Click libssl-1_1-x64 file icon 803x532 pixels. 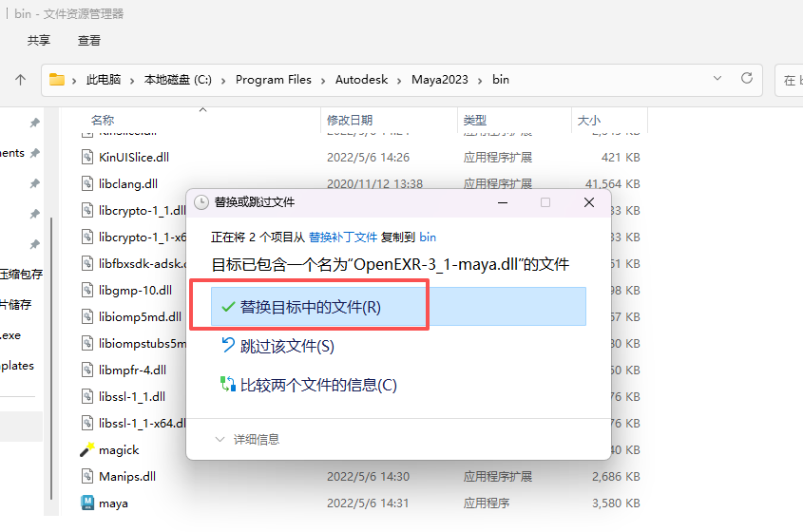click(x=87, y=424)
